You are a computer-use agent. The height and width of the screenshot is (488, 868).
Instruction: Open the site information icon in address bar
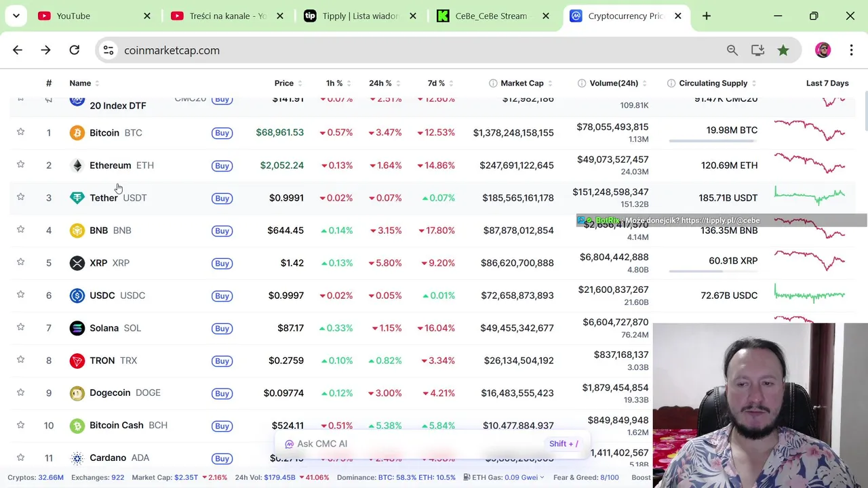(x=108, y=50)
